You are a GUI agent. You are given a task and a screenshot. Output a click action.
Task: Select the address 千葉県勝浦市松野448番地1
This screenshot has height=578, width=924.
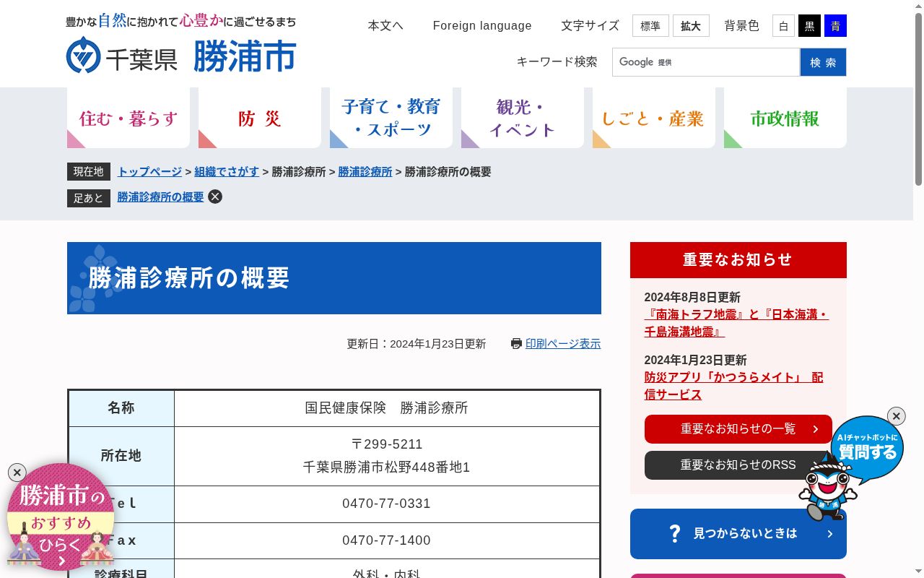[x=387, y=467]
